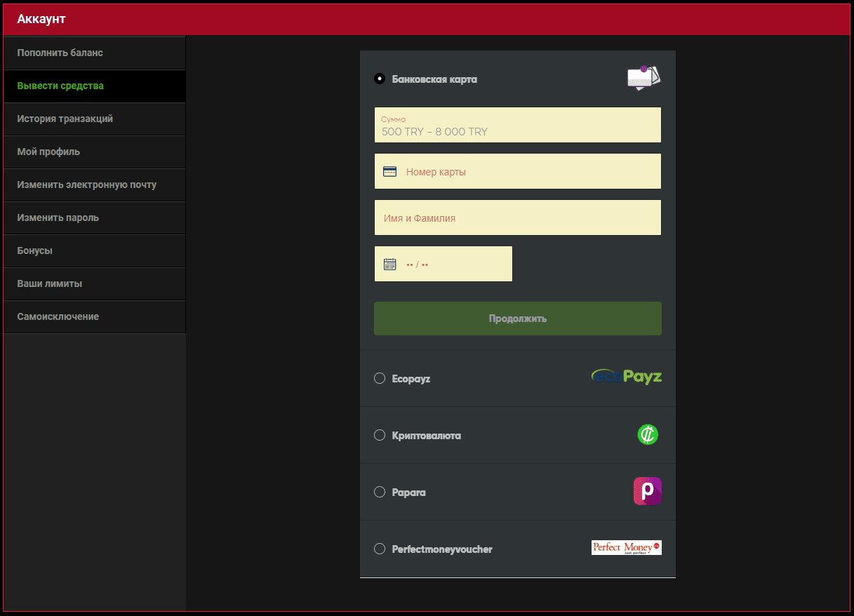Click the credit card icon in card number field
The image size is (854, 616).
coord(389,172)
